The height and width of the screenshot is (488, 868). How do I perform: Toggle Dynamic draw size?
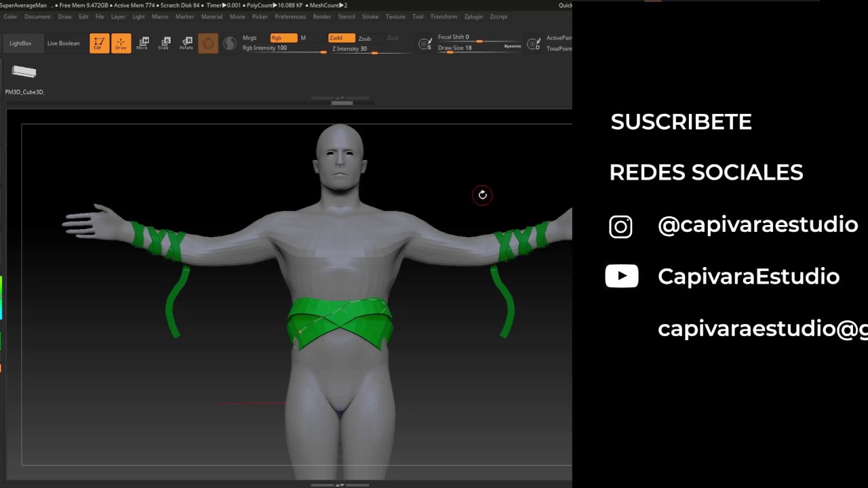point(513,46)
